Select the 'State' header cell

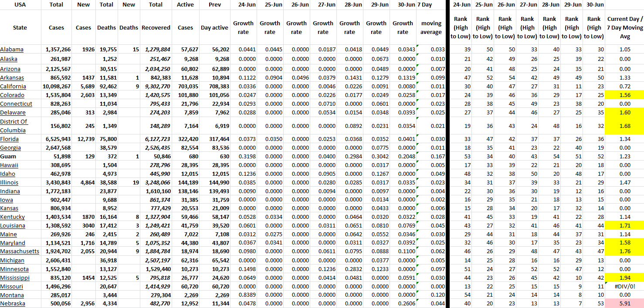pos(20,27)
